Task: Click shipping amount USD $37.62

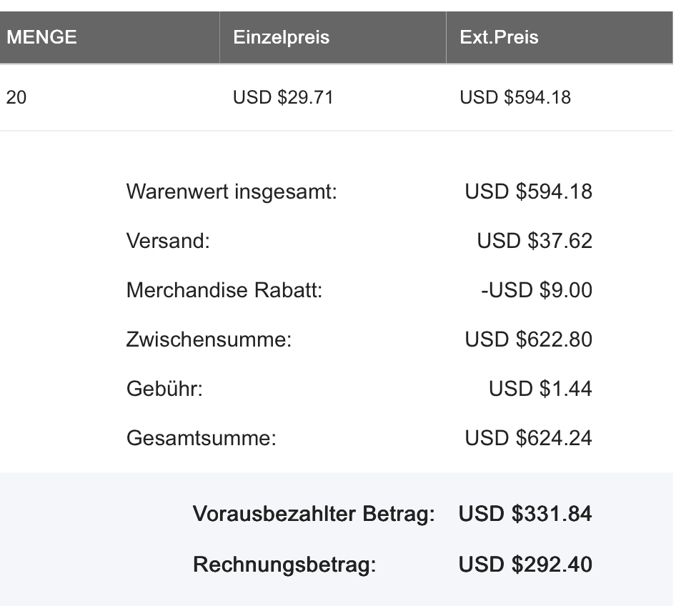Action: click(x=535, y=241)
